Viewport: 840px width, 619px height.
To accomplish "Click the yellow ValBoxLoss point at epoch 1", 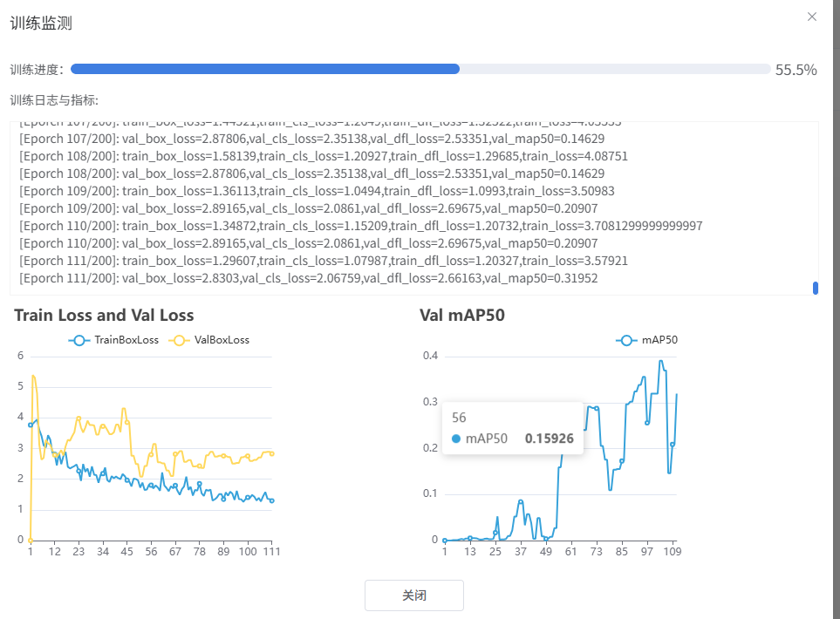I will (31, 540).
